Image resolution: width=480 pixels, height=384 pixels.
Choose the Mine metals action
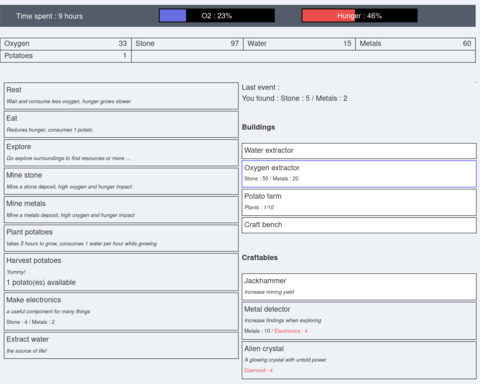(x=121, y=209)
